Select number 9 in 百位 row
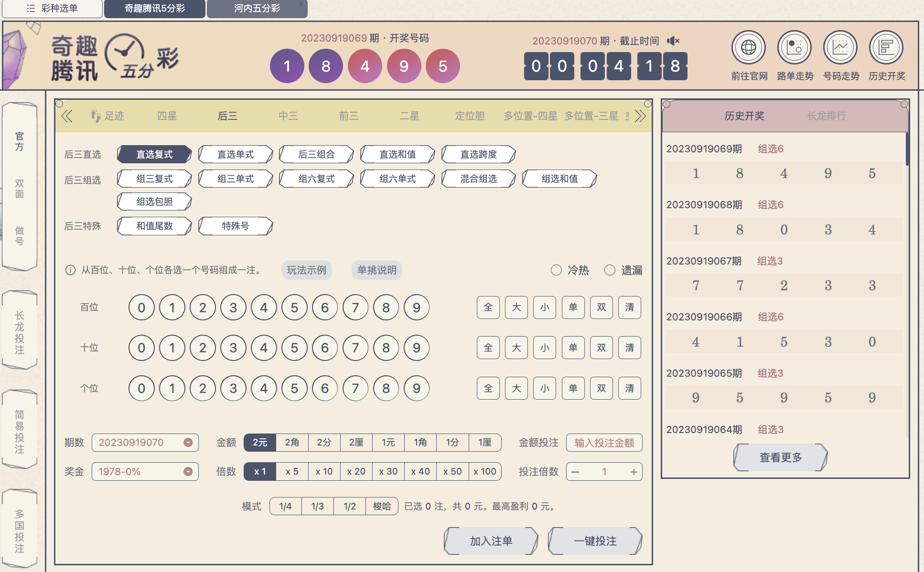The width and height of the screenshot is (924, 572). pos(417,307)
